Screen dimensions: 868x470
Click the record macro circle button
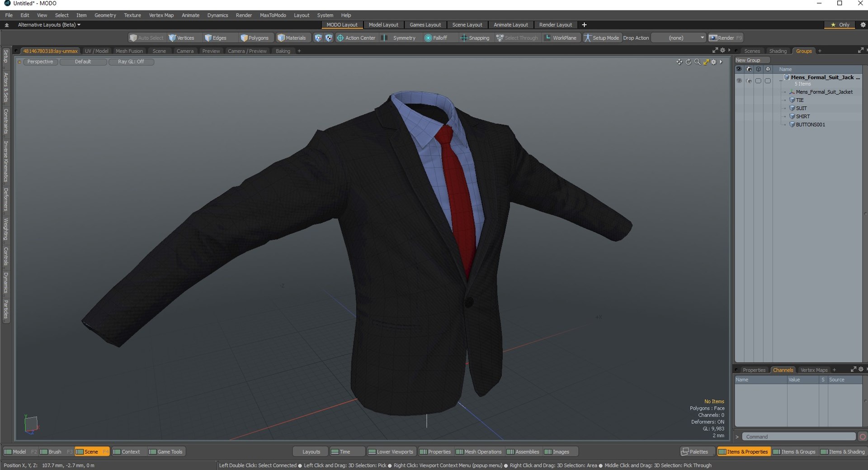(863, 437)
